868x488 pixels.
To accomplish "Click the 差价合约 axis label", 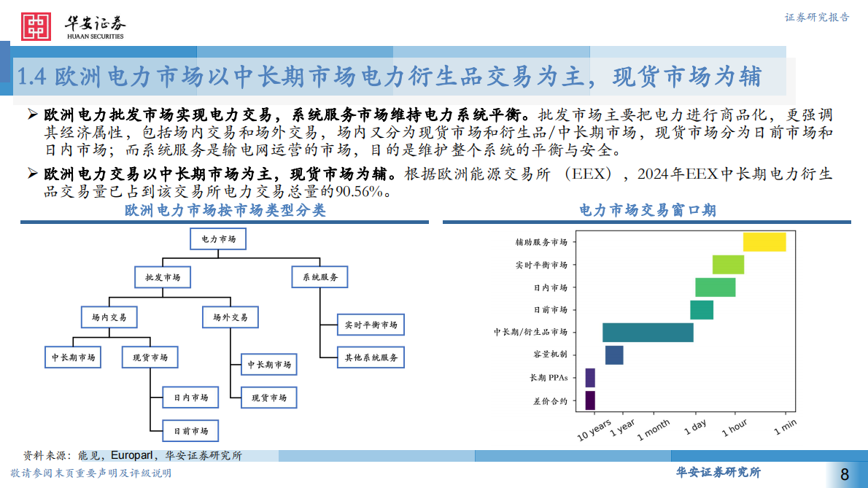I will click(x=550, y=401).
